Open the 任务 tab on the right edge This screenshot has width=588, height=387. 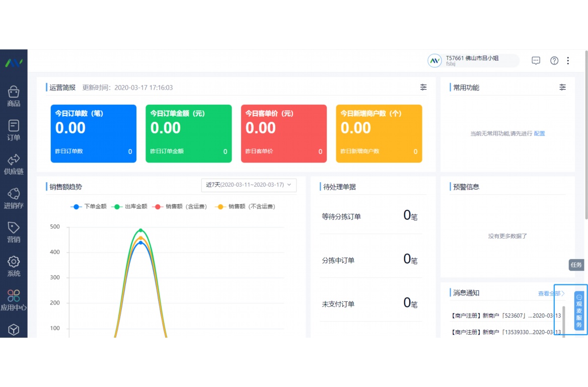click(576, 264)
